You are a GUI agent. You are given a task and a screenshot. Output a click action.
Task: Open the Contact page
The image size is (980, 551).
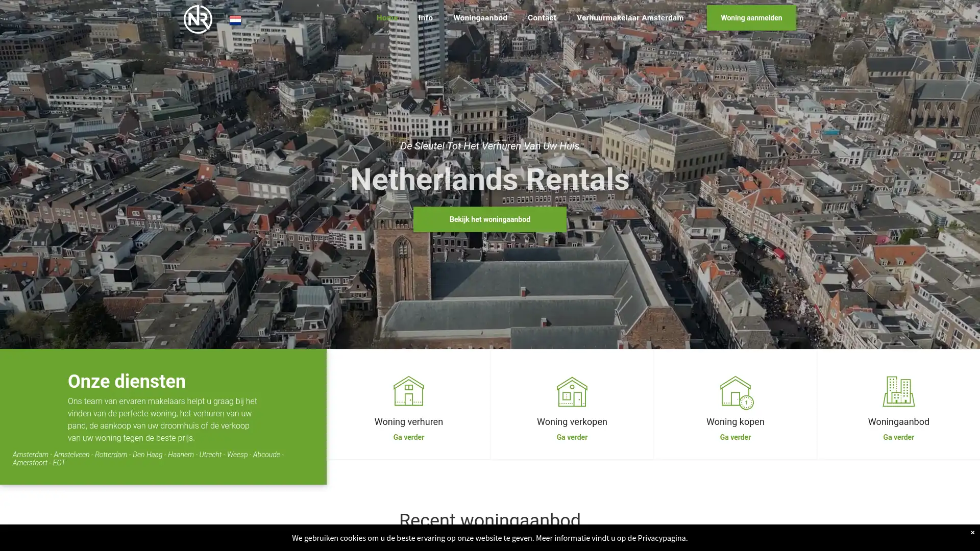(x=542, y=17)
